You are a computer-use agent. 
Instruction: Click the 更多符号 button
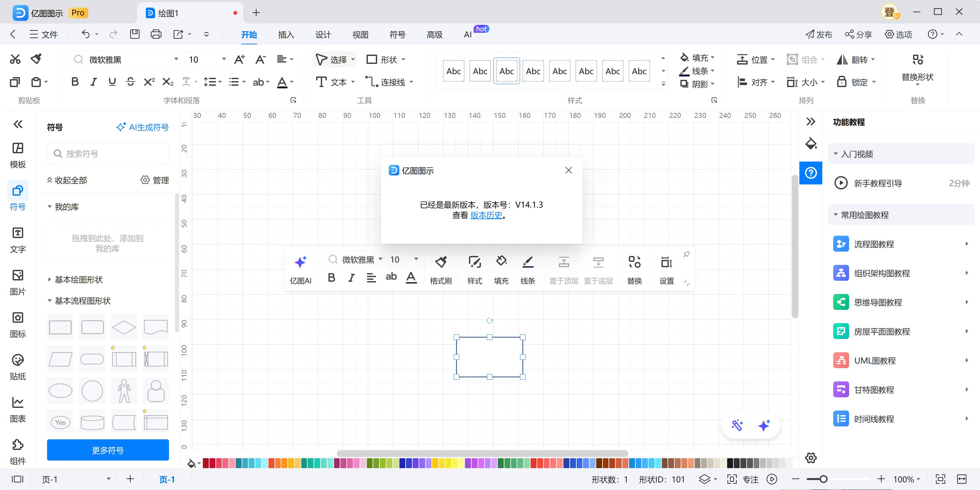(x=108, y=450)
